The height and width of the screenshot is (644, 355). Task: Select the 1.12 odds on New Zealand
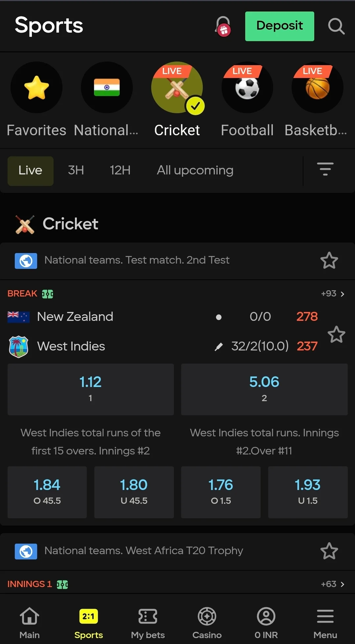(90, 389)
